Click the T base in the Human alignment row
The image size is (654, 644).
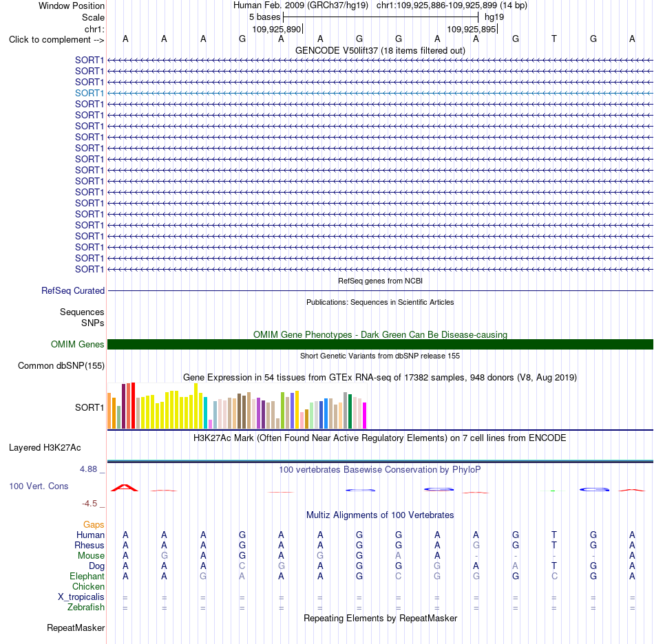pos(554,535)
